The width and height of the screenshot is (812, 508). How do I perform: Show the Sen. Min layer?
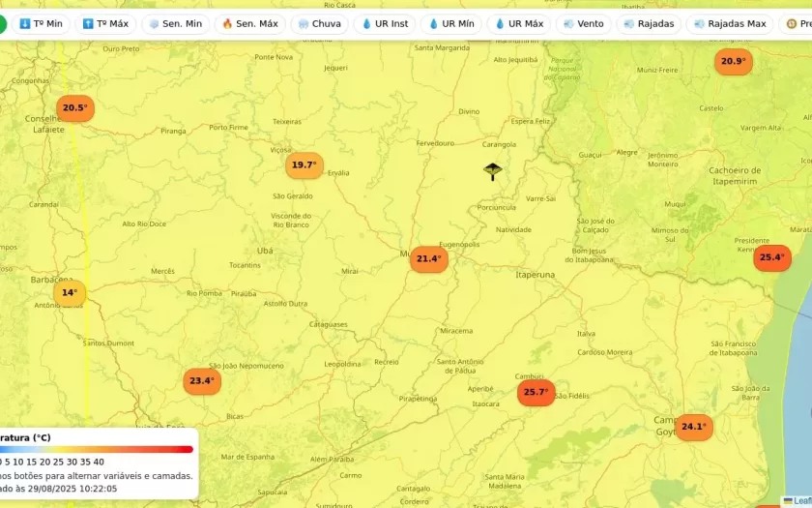coord(175,23)
